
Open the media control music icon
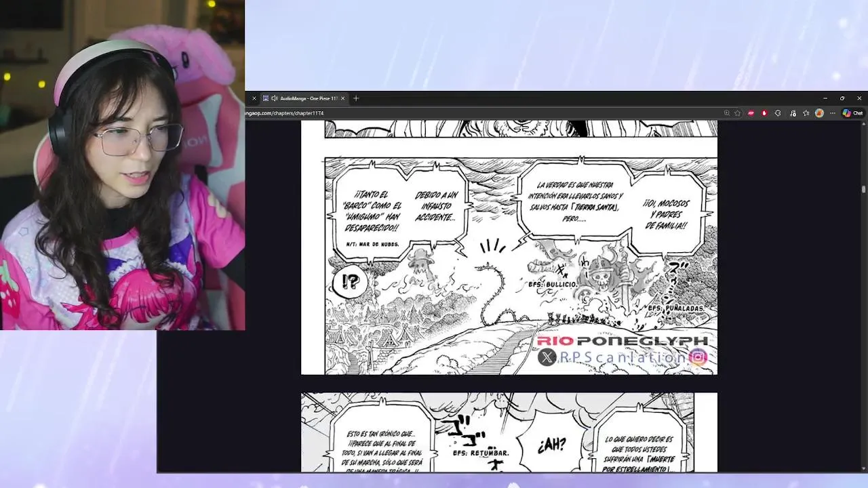point(793,113)
